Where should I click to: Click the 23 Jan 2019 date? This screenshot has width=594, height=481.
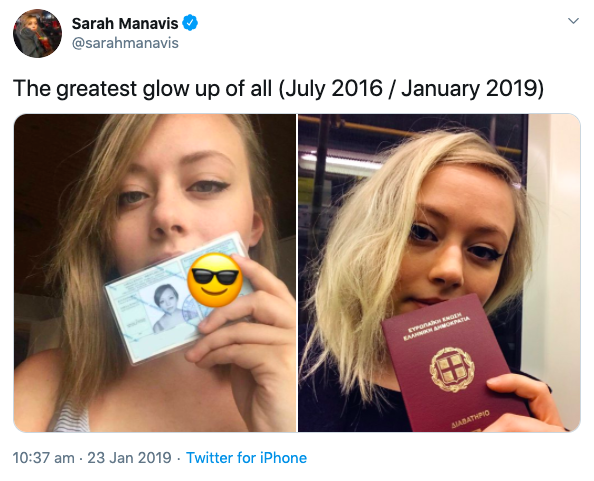(x=130, y=458)
